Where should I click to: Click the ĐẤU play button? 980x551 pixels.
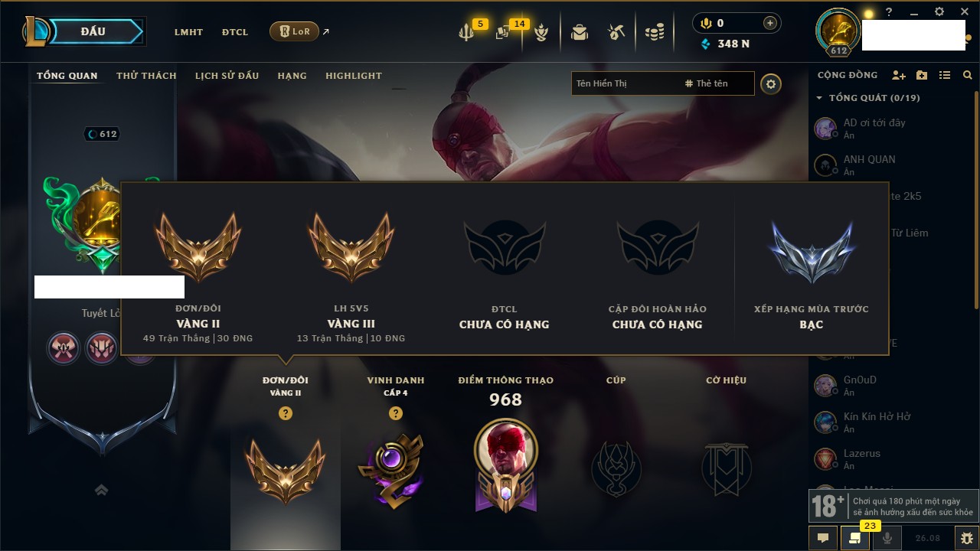[93, 31]
